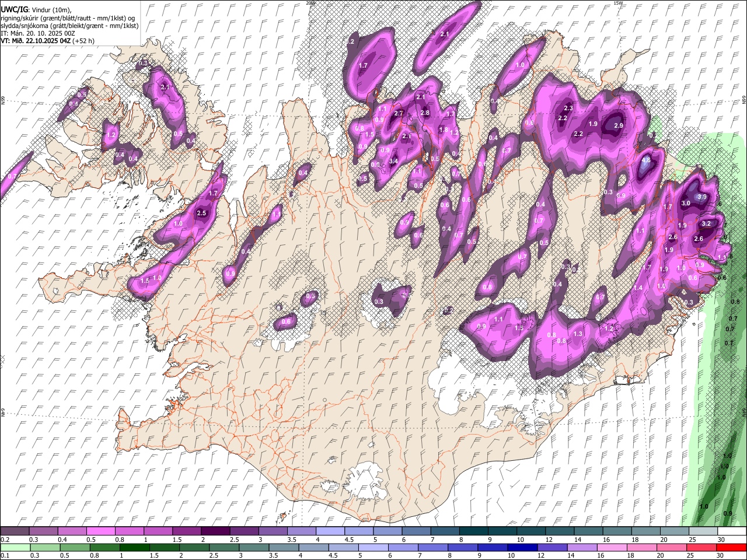Click the 'Vindur (10m)' header text
The height and width of the screenshot is (560, 747).
(51, 9)
